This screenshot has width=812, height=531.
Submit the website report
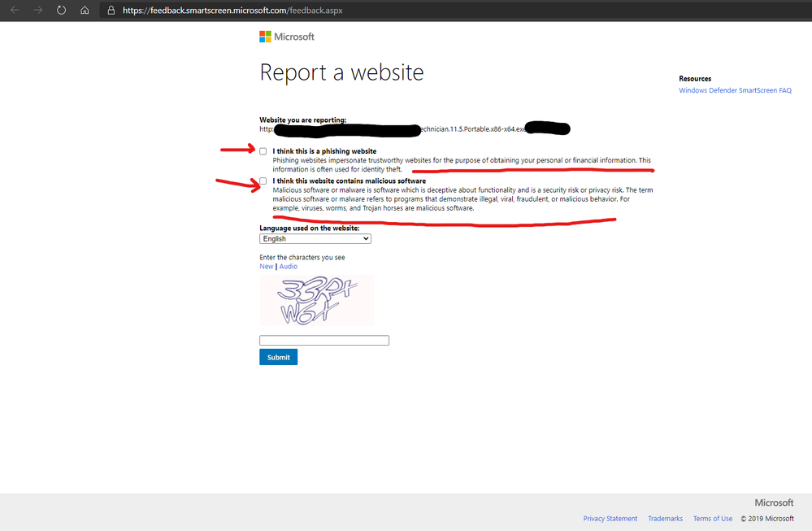coord(279,357)
